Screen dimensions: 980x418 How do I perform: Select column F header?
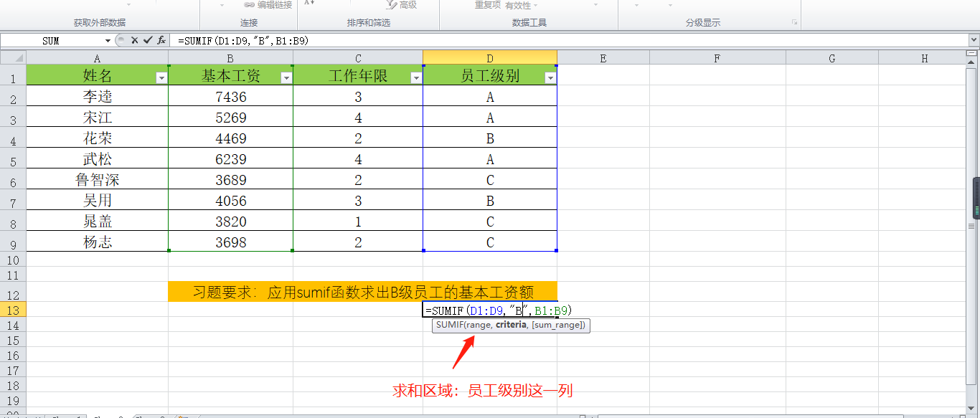click(717, 58)
